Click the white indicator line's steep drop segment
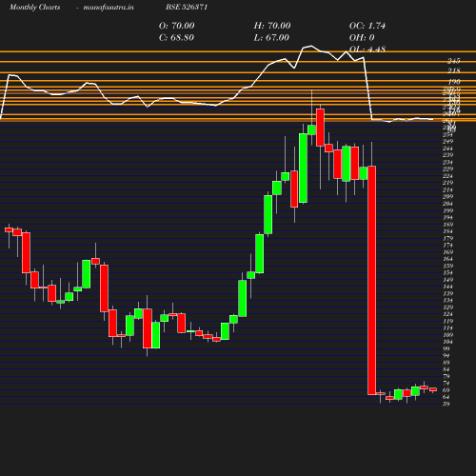This screenshot has width=476, height=476. [367, 89]
